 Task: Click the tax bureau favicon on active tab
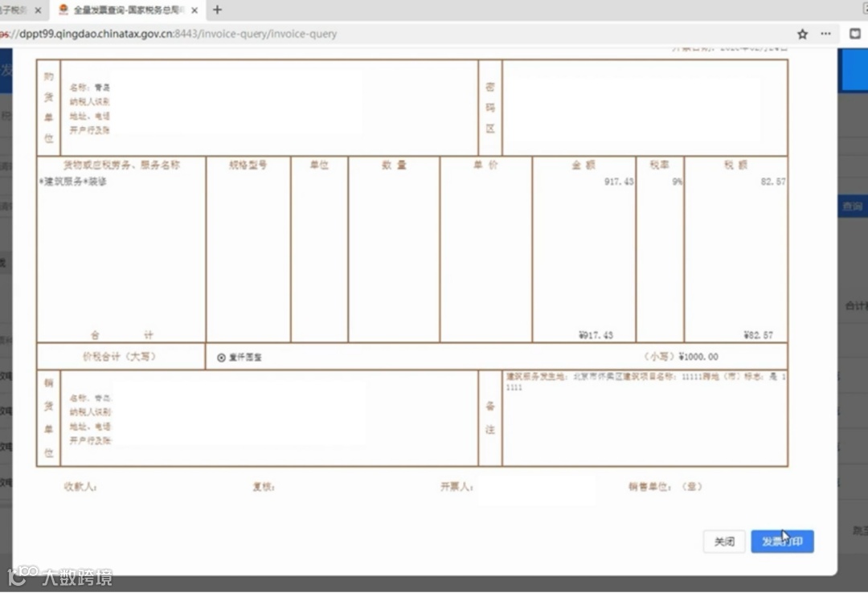pos(63,10)
